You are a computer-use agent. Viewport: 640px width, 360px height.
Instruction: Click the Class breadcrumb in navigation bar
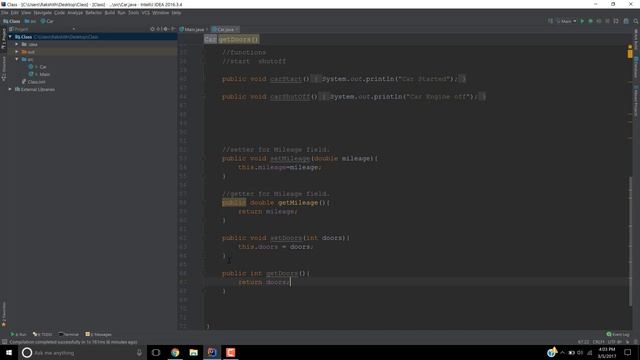pos(12,21)
